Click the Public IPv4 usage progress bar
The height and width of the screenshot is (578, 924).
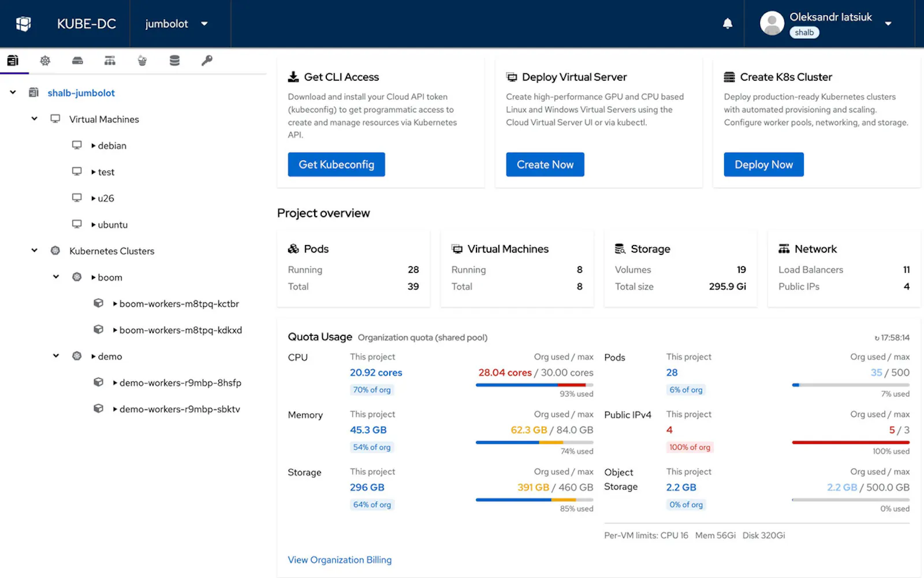851,442
